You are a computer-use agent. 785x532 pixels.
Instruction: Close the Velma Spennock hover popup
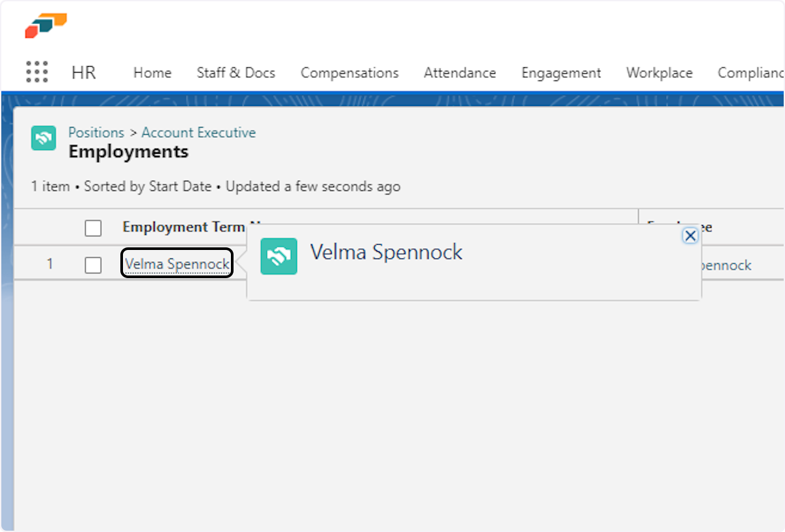pyautogui.click(x=689, y=236)
